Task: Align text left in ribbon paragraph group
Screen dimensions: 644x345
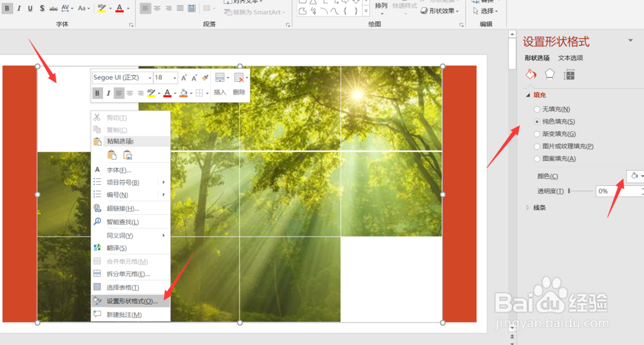Action: 146,8
